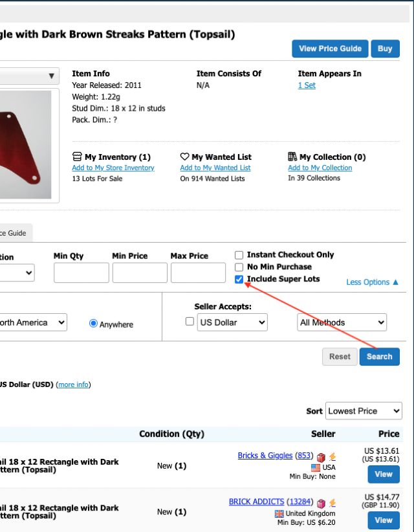Click Bricks & Giggles red brick feedback icon

321,456
